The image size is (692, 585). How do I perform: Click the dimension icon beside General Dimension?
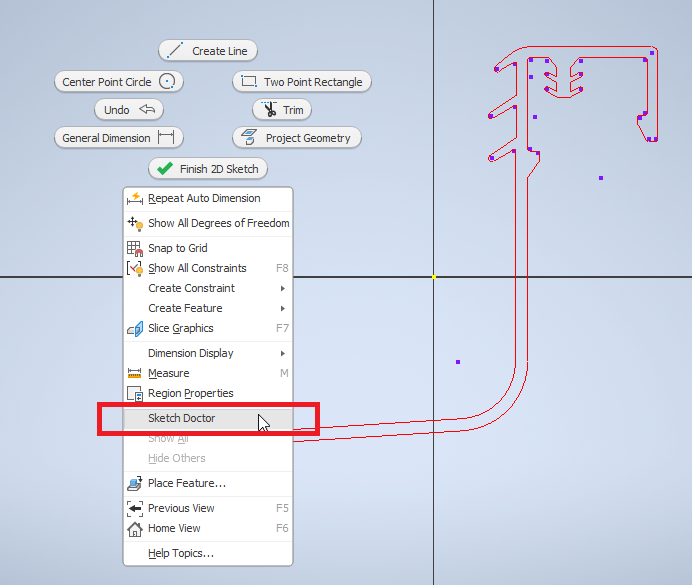tap(166, 137)
